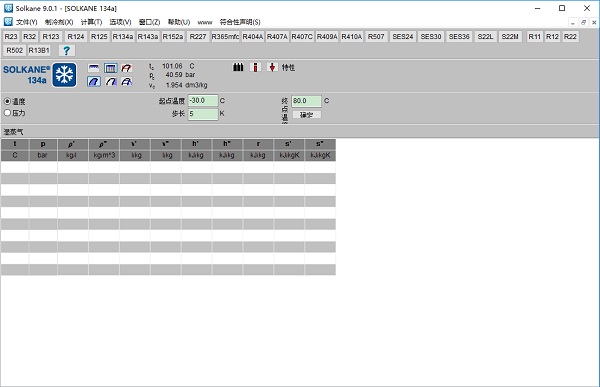Image resolution: width=600 pixels, height=387 pixels.
Task: Choose refrigerant R365mfc
Action: pyautogui.click(x=225, y=37)
